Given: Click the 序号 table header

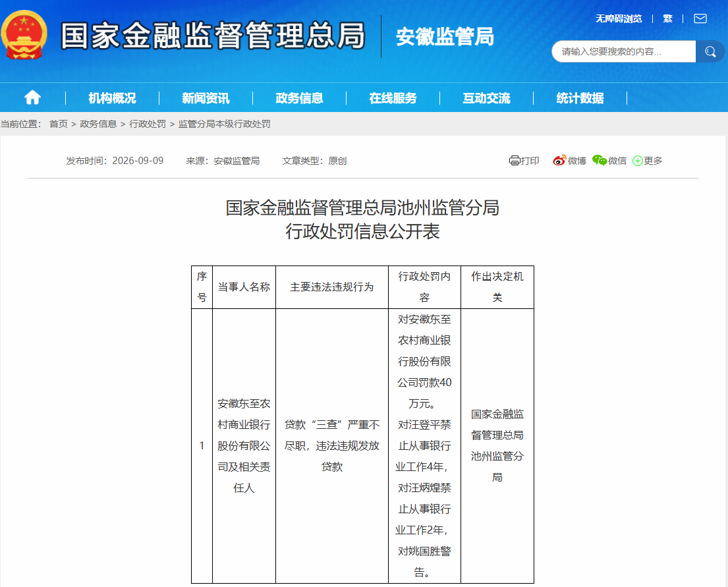Looking at the screenshot, I should 202,287.
